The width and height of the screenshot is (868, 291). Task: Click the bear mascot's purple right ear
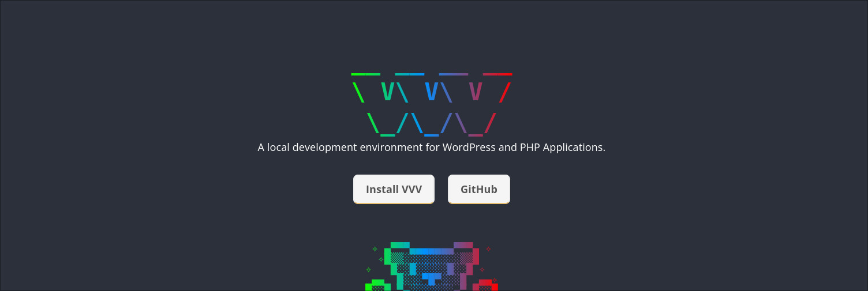pyautogui.click(x=463, y=245)
